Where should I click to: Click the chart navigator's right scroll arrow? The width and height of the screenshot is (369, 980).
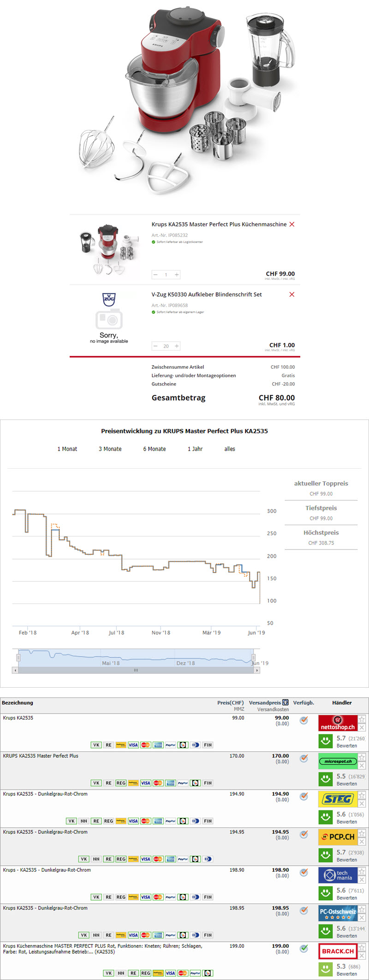[x=257, y=670]
